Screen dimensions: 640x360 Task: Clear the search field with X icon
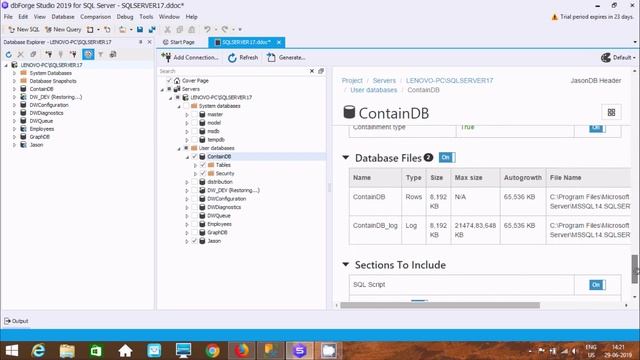[x=312, y=71]
